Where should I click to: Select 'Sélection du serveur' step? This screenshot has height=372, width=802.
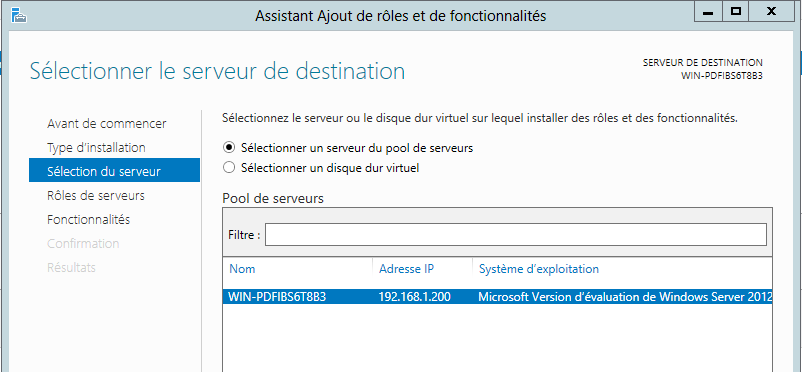point(115,170)
